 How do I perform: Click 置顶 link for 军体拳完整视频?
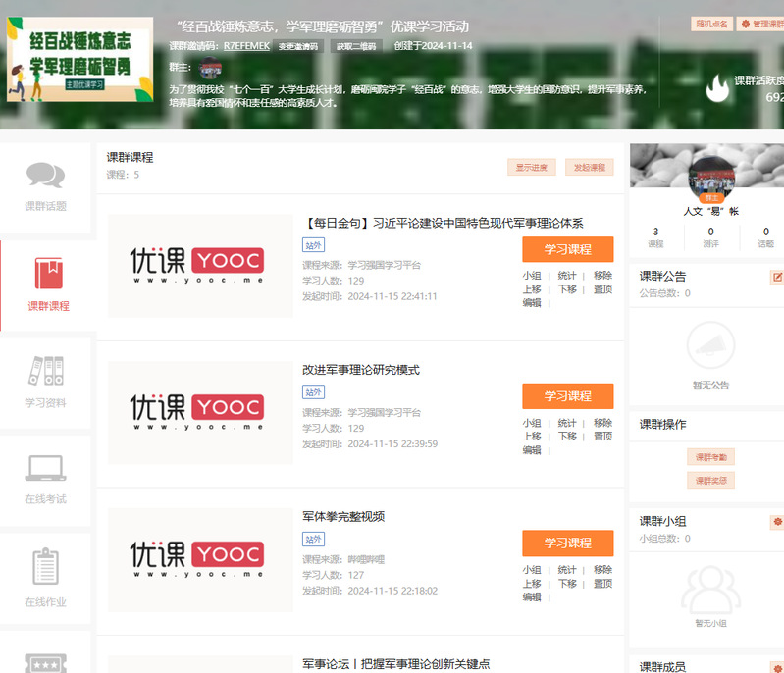603,584
